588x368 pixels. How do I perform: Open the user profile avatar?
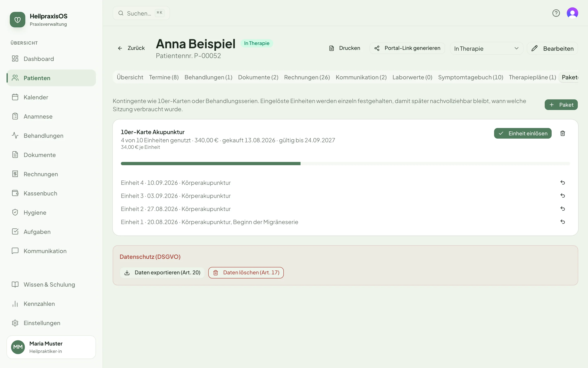coord(572,13)
